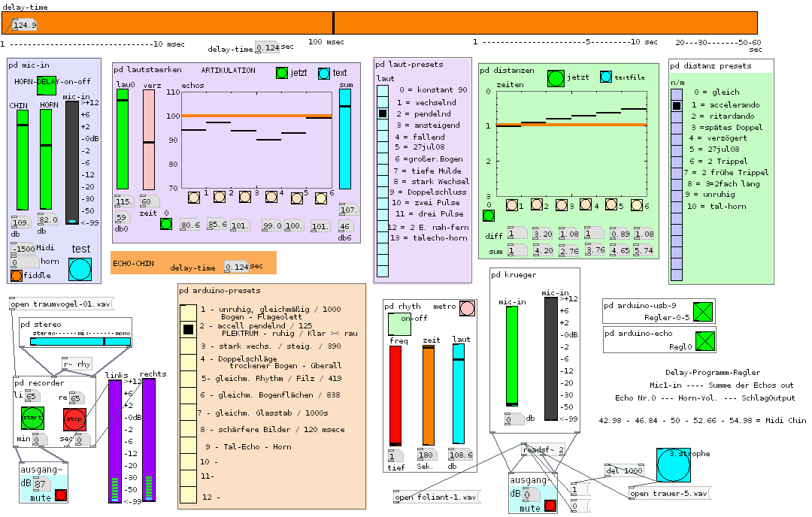Toggle the orange fiddle checkbox
The image size is (812, 517).
pyautogui.click(x=17, y=276)
